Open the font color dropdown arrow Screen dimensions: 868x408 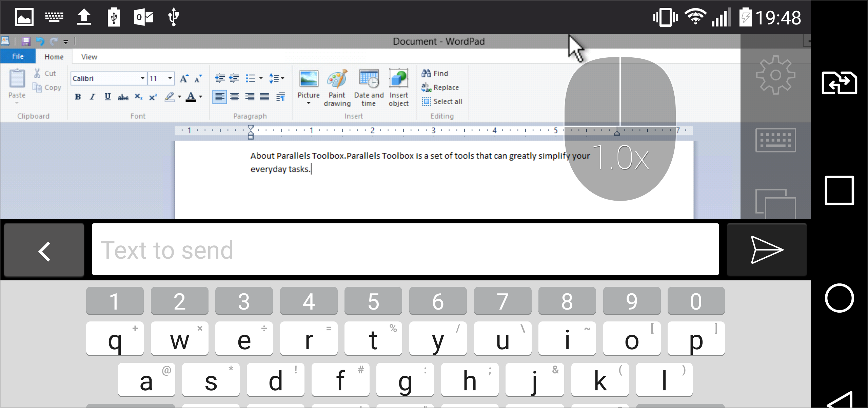click(201, 97)
